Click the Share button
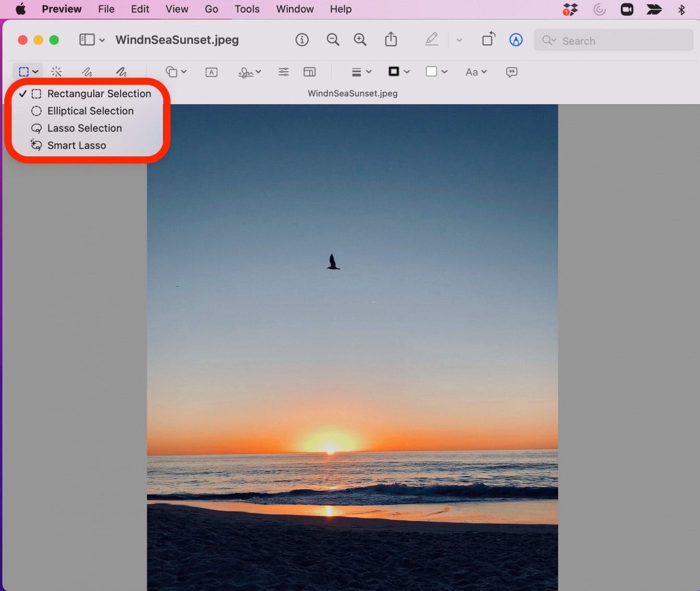Screen dimensions: 700x591 (x=391, y=39)
